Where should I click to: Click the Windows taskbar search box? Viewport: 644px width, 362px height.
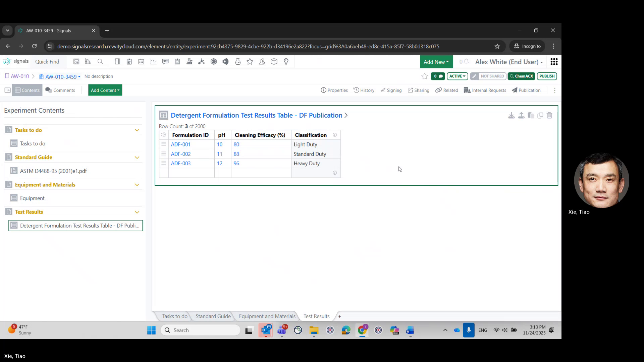pyautogui.click(x=201, y=330)
